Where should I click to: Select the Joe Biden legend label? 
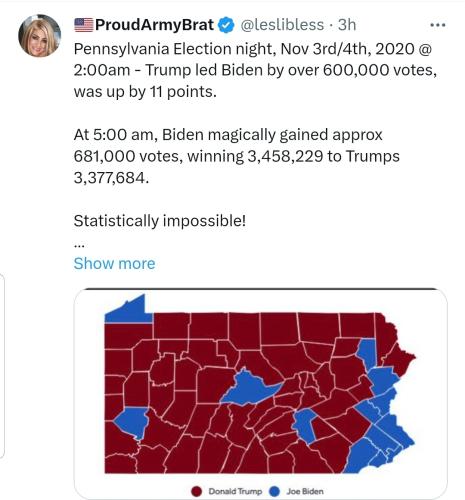point(305,491)
